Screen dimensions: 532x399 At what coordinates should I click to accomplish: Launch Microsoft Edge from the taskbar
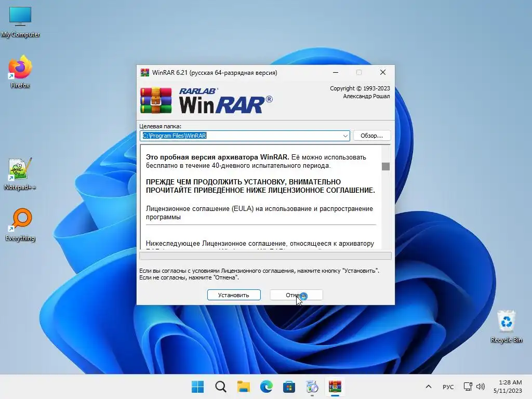pos(267,387)
